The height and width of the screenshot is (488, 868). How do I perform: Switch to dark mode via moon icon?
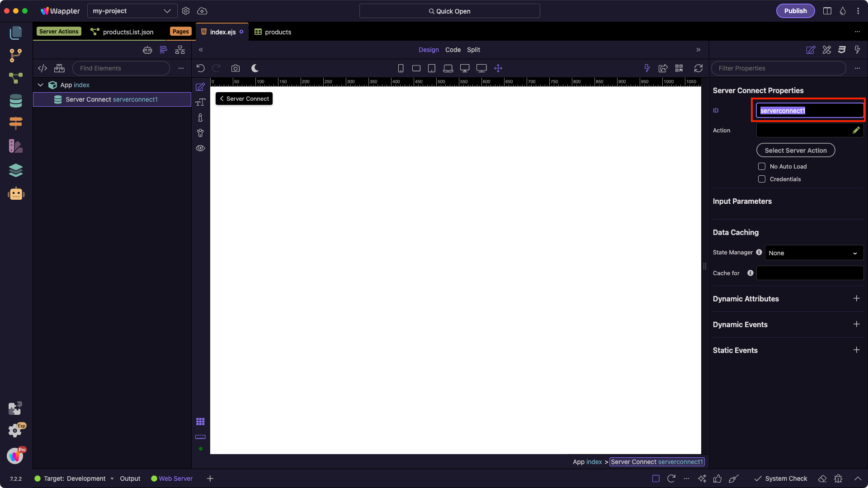pyautogui.click(x=255, y=68)
